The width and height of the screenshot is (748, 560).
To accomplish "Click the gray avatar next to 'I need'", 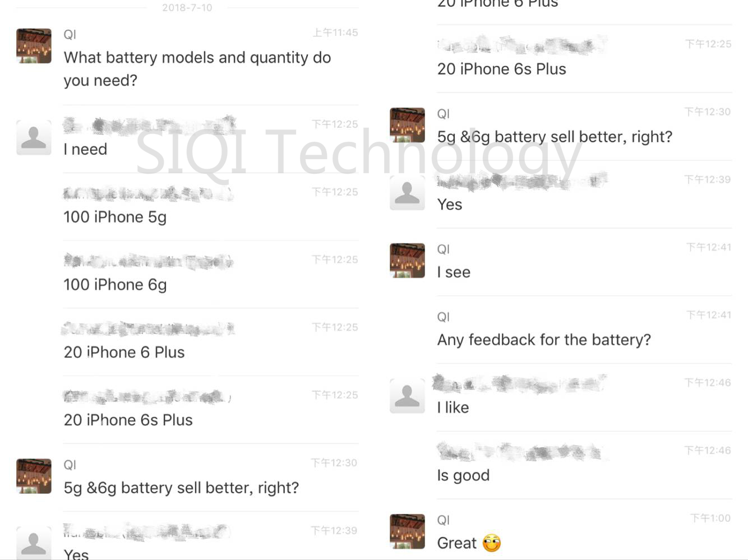I will tap(34, 137).
